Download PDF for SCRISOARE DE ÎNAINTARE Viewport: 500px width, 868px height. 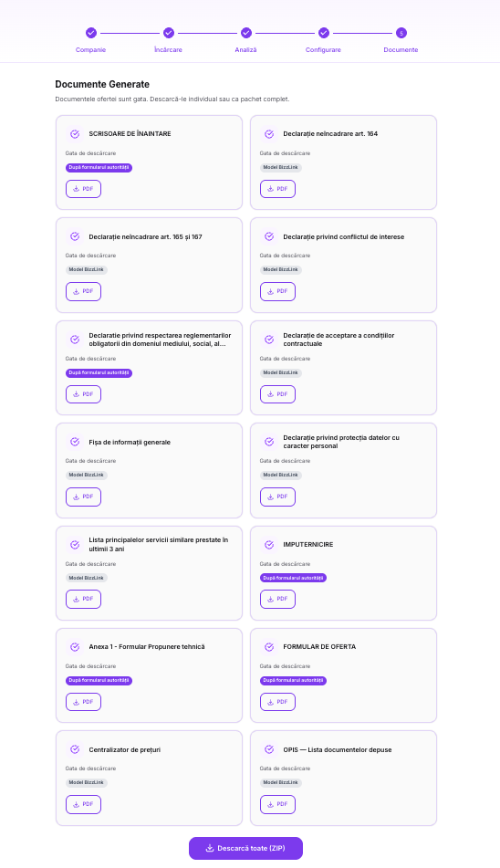coord(84,189)
